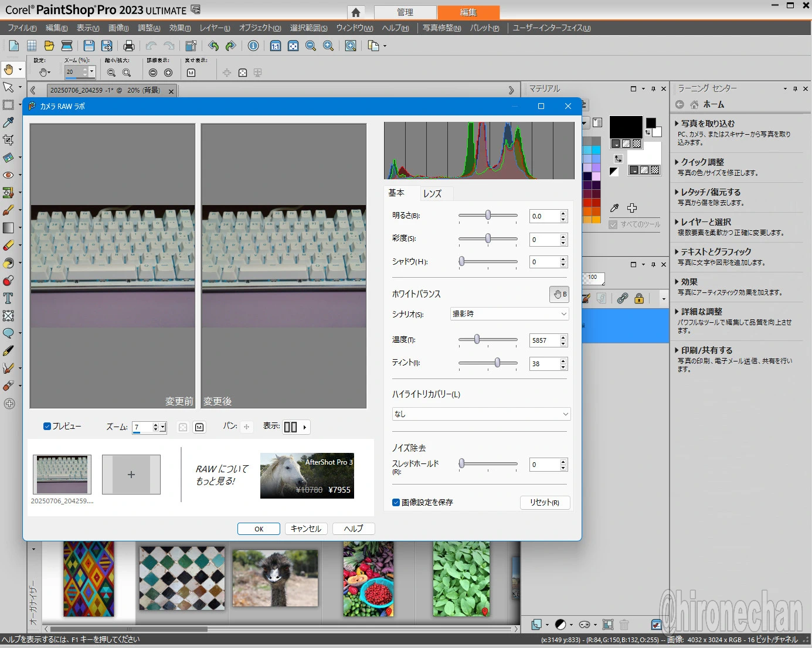Screen dimensions: 812x648
Task: Open the シナリオ dropdown showing 撮影時
Action: pos(509,314)
